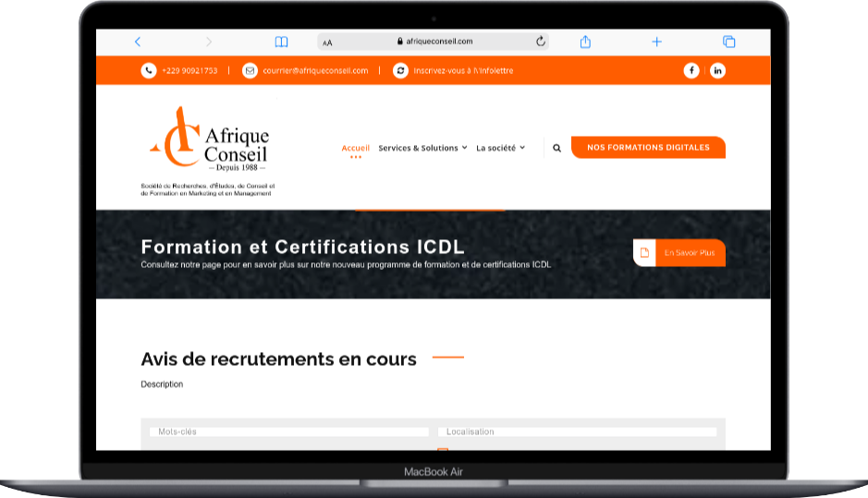Open the LinkedIn social icon

(717, 70)
